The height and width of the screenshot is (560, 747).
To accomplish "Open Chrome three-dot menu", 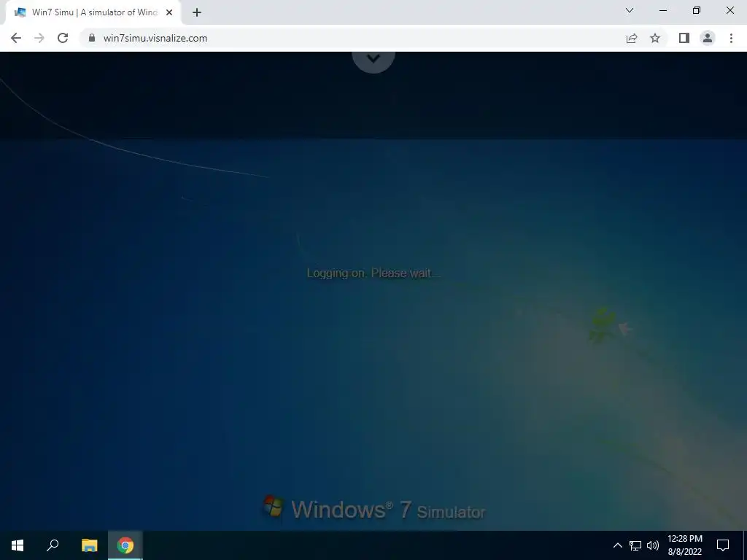I will point(731,38).
